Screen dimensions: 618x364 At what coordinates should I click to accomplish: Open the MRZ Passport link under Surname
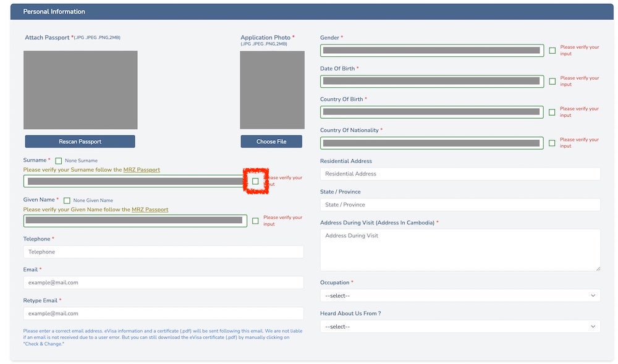click(x=146, y=170)
